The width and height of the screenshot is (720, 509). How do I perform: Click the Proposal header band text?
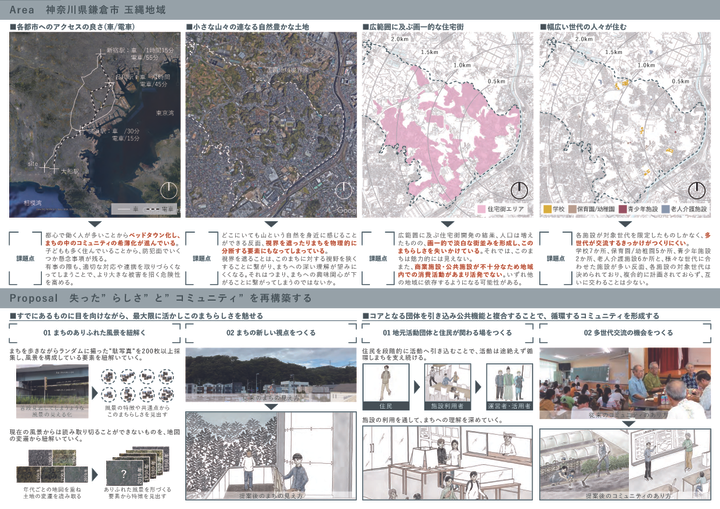coord(160,298)
